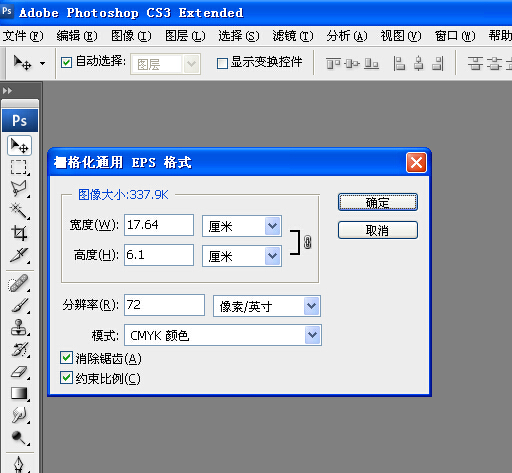Click align vertical centers icon
This screenshot has height=473, width=512.
pyautogui.click(x=352, y=63)
